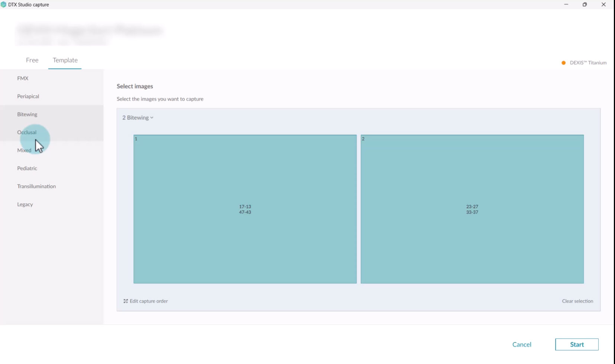Minimize the DTX Studio capture window
Image resolution: width=615 pixels, height=364 pixels.
[566, 4]
